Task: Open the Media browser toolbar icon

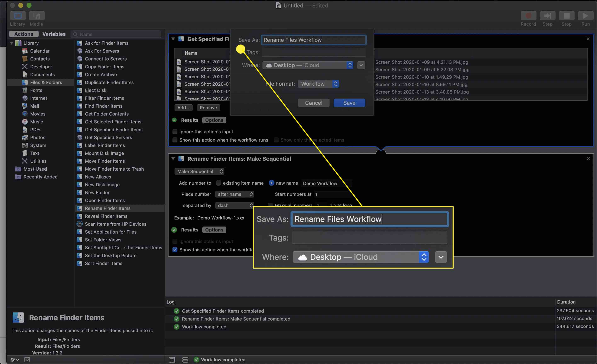Action: point(36,16)
